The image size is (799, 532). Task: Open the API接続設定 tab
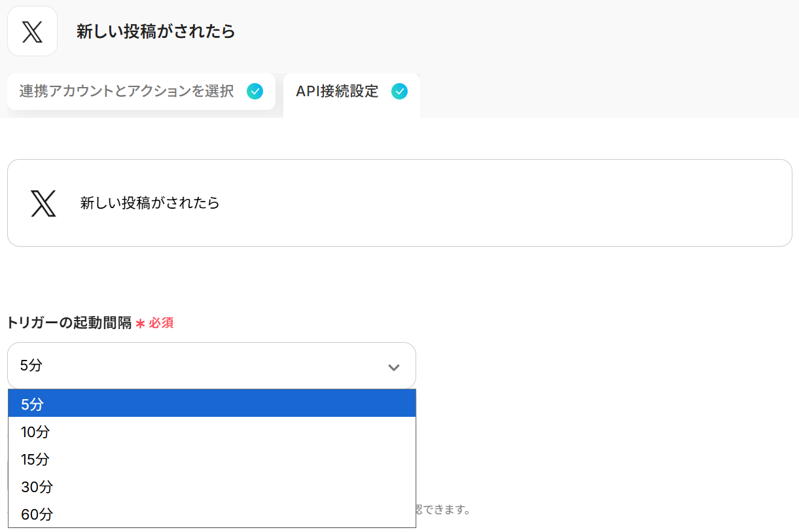pos(337,92)
